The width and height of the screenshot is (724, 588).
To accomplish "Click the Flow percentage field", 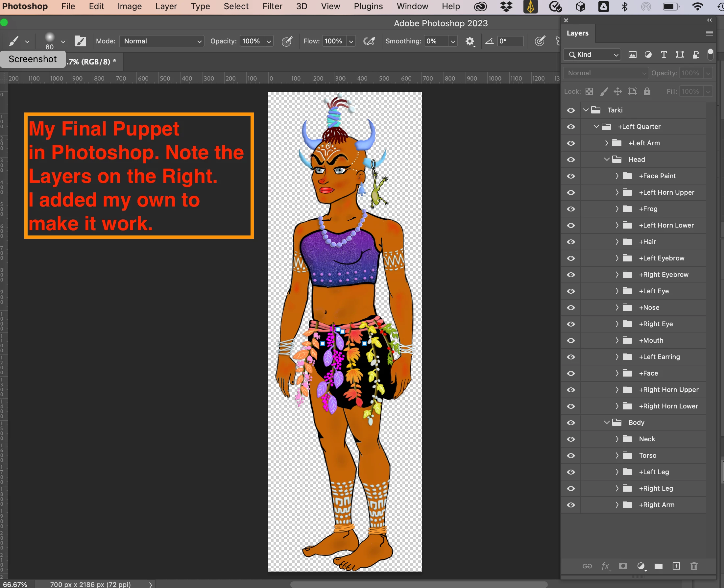I will coord(333,41).
